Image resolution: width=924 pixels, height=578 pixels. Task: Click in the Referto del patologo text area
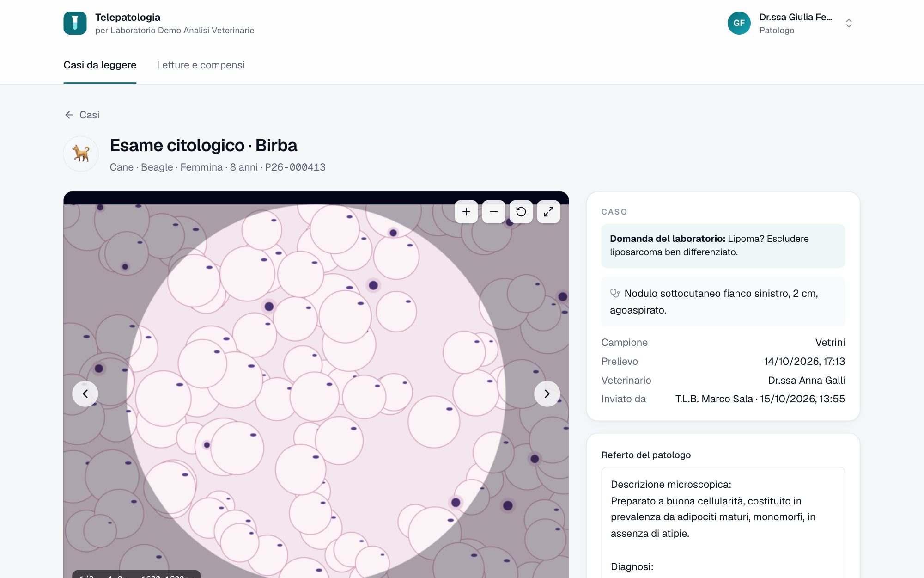pos(723,523)
